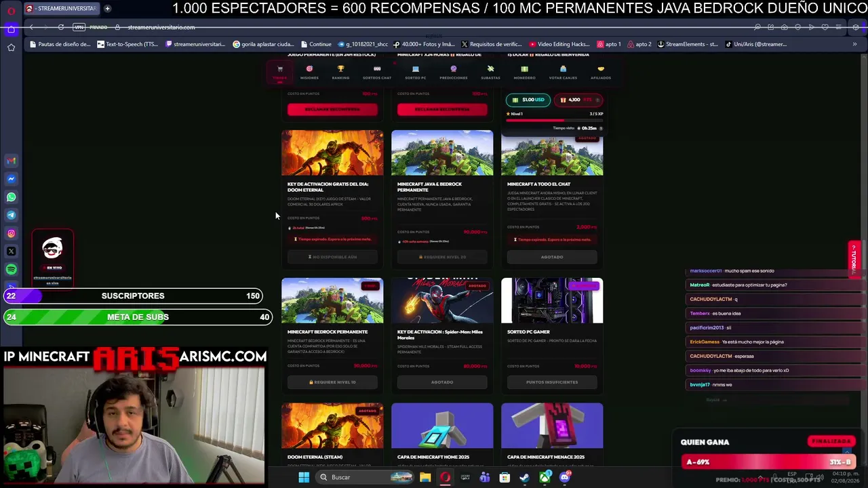Go back with the browser back arrow

[31, 27]
